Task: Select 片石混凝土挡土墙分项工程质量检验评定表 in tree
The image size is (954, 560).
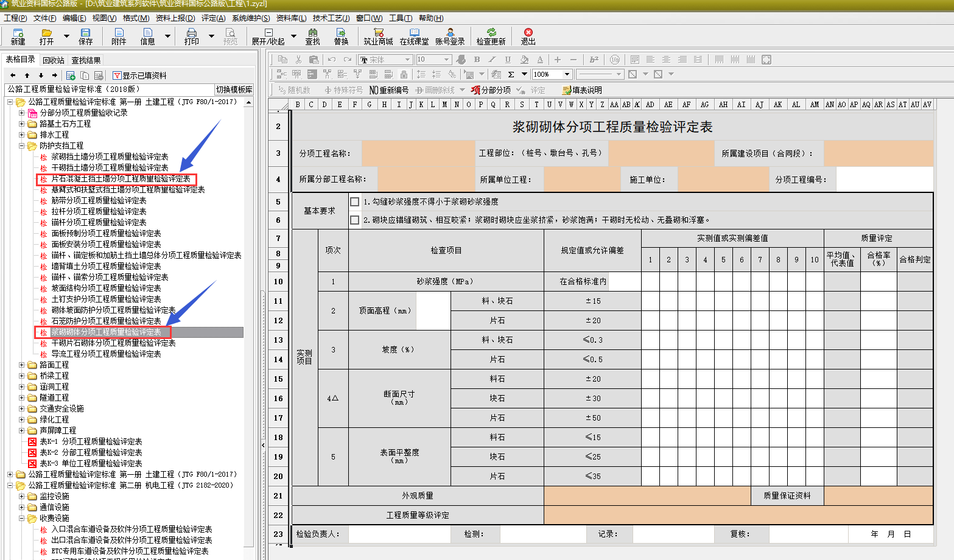Action: pyautogui.click(x=121, y=179)
